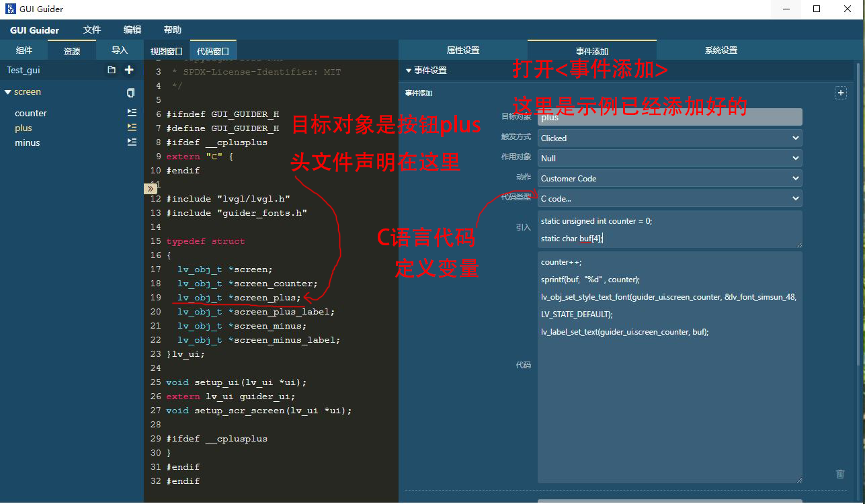
Task: Click code line 'extern "C" {'
Action: click(x=200, y=157)
